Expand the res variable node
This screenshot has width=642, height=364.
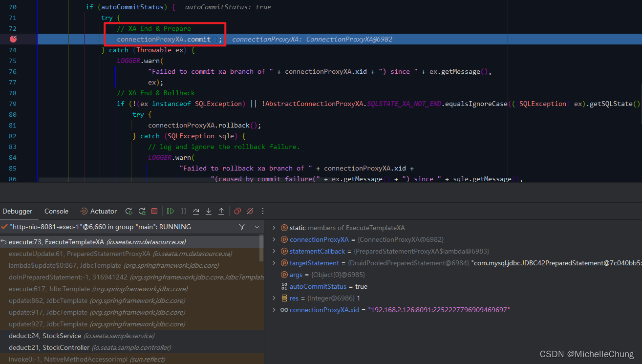[x=274, y=298]
